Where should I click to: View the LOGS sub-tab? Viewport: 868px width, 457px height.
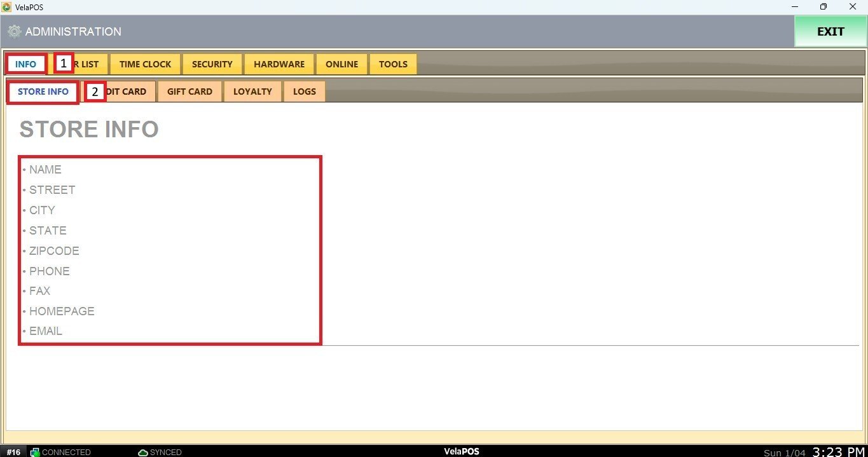pyautogui.click(x=304, y=92)
